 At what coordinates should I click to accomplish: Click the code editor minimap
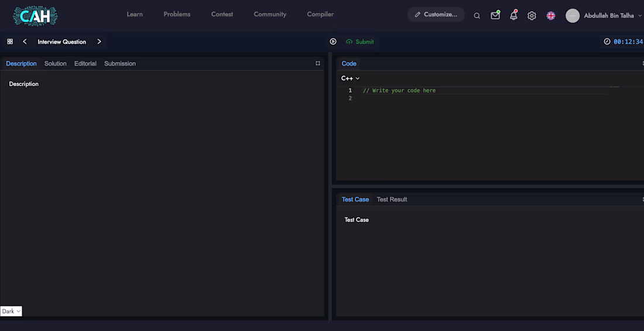pyautogui.click(x=614, y=87)
